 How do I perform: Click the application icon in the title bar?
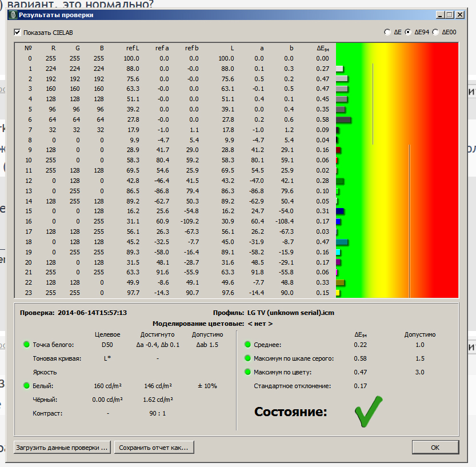click(12, 15)
